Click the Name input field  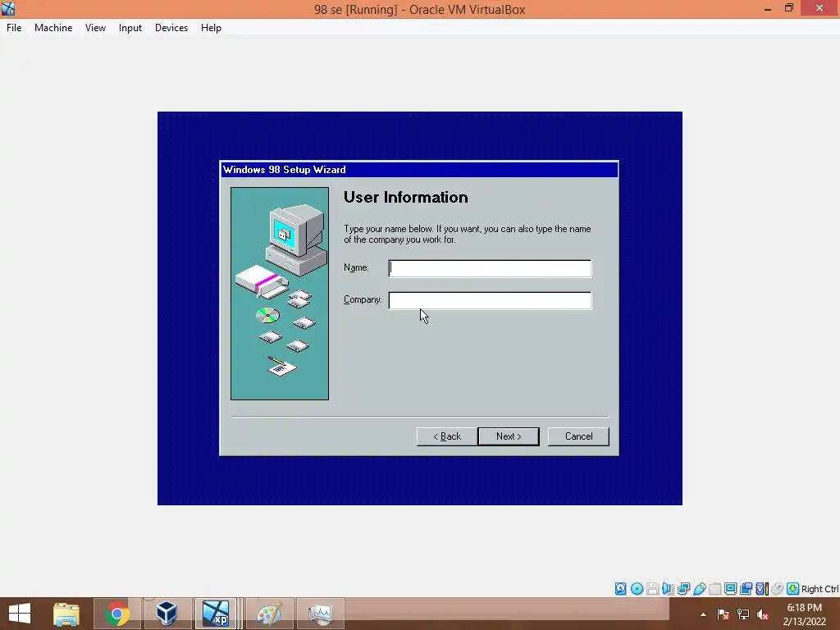[x=490, y=268]
